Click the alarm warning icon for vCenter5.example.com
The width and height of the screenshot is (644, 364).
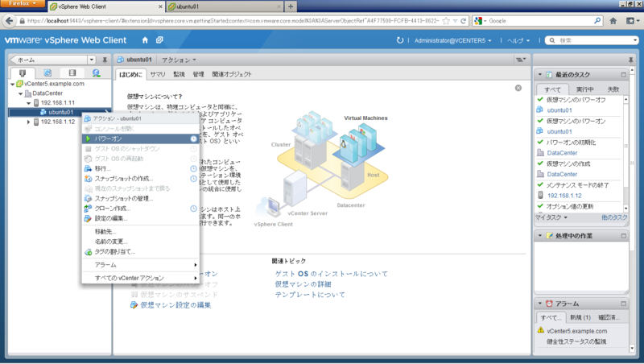(540, 330)
